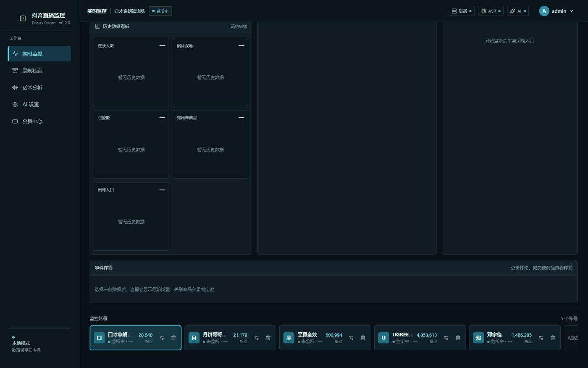Image resolution: width=588 pixels, height=368 pixels.
Task: Go to 录制档案 in the sidebar
Action: coord(39,71)
